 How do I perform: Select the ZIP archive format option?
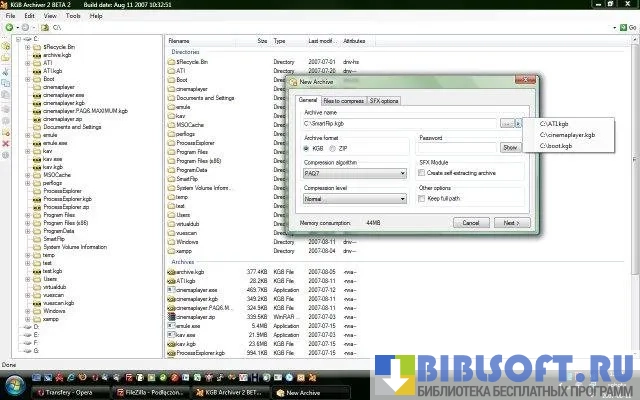(x=332, y=147)
